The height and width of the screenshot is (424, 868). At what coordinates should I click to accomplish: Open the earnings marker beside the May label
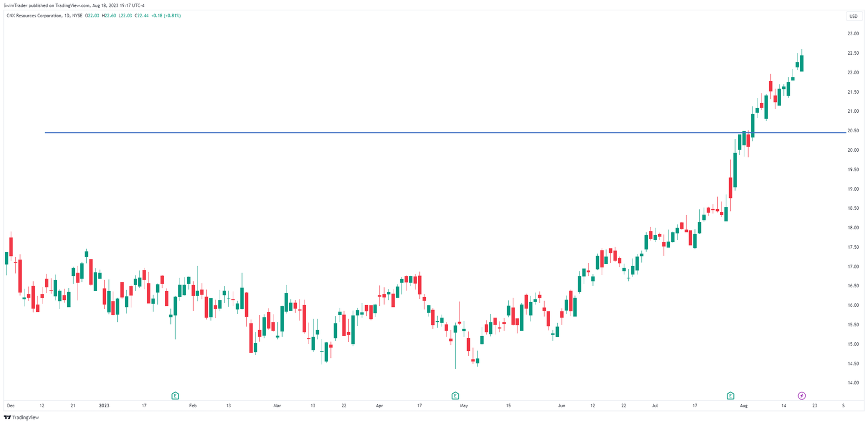tap(455, 396)
